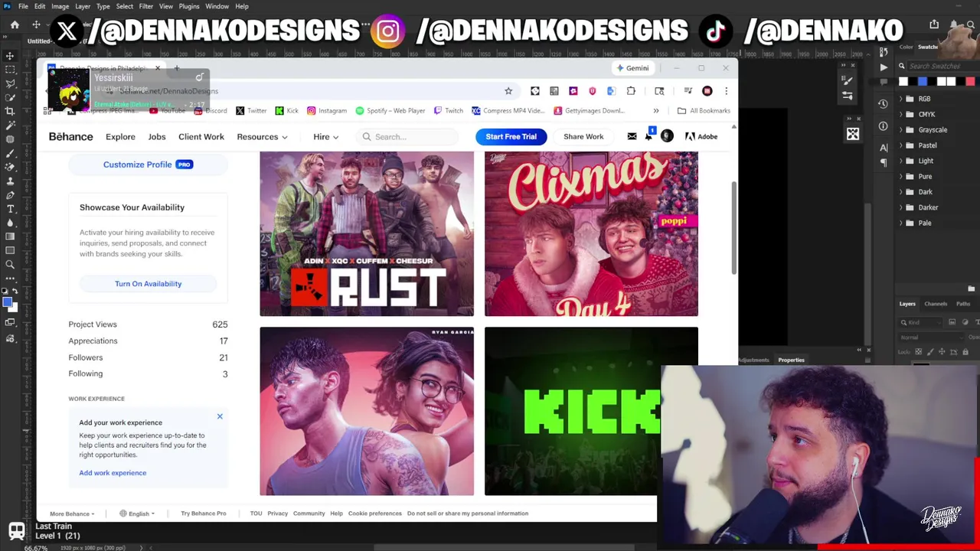Open the Character panel icon
This screenshot has height=551, width=980.
884,148
